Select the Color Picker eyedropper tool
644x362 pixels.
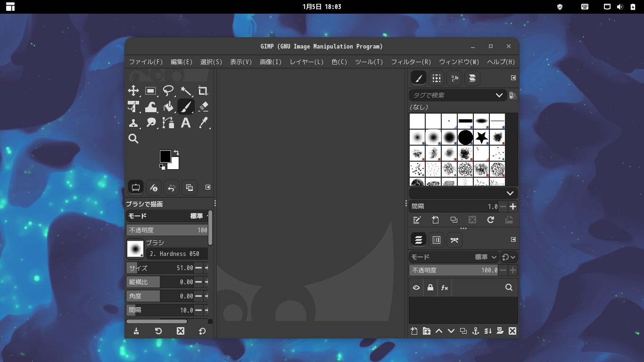(203, 123)
